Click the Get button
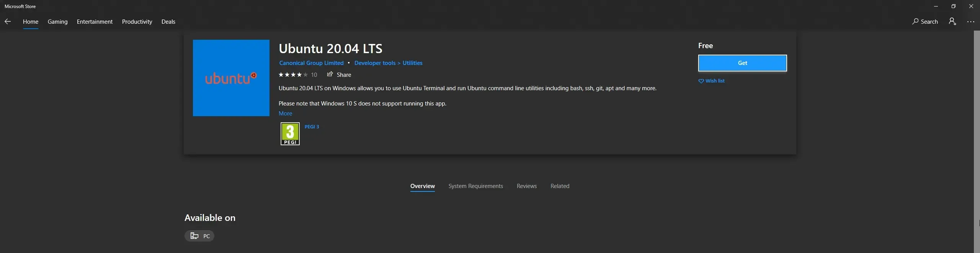Image resolution: width=980 pixels, height=253 pixels. [743, 63]
